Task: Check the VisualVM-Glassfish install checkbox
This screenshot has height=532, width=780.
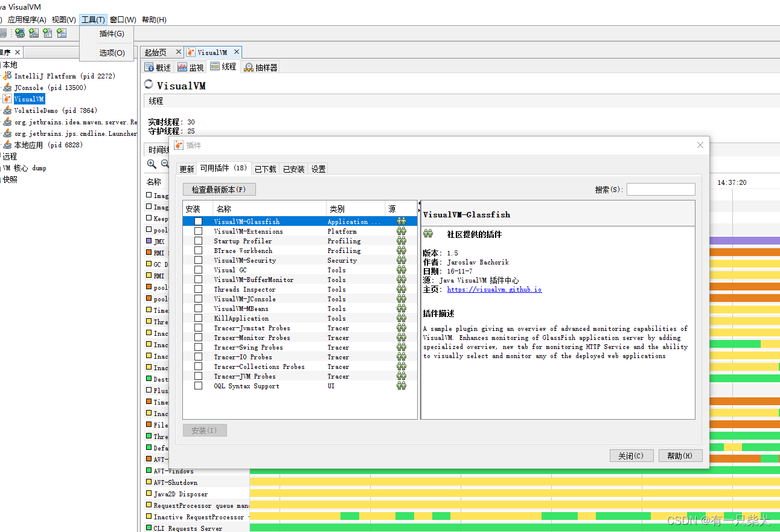Action: point(198,222)
